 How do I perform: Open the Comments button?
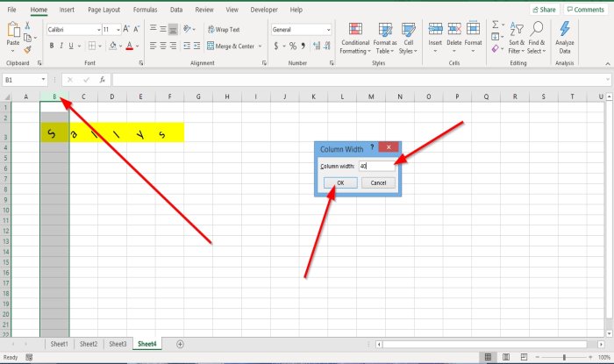click(x=586, y=10)
